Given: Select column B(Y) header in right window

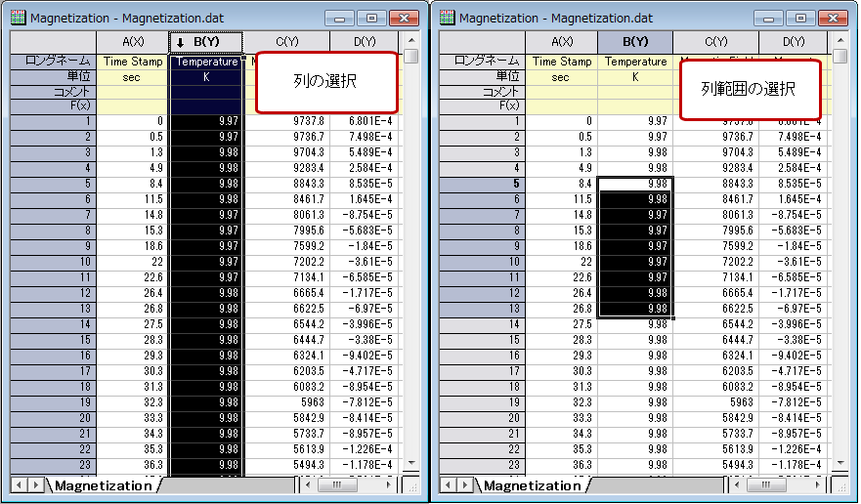Looking at the screenshot, I should (635, 42).
